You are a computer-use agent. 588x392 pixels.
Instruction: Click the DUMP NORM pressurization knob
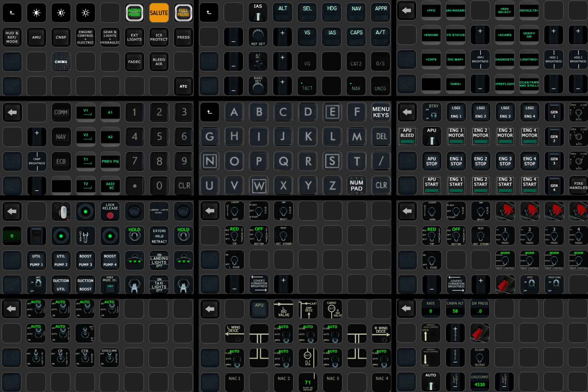click(x=480, y=357)
